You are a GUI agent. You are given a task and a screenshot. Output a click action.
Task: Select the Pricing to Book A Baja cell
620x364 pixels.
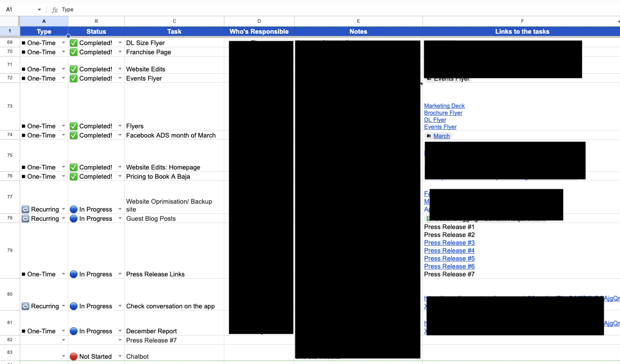174,177
